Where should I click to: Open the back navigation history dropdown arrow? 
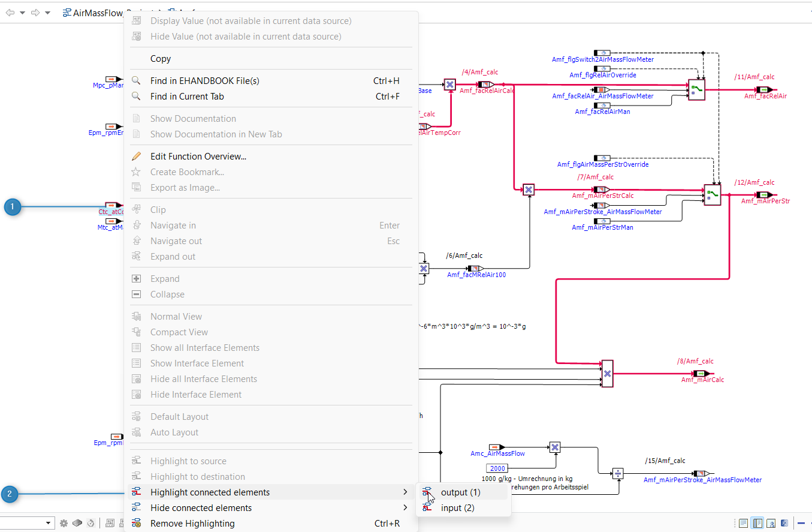pos(23,13)
